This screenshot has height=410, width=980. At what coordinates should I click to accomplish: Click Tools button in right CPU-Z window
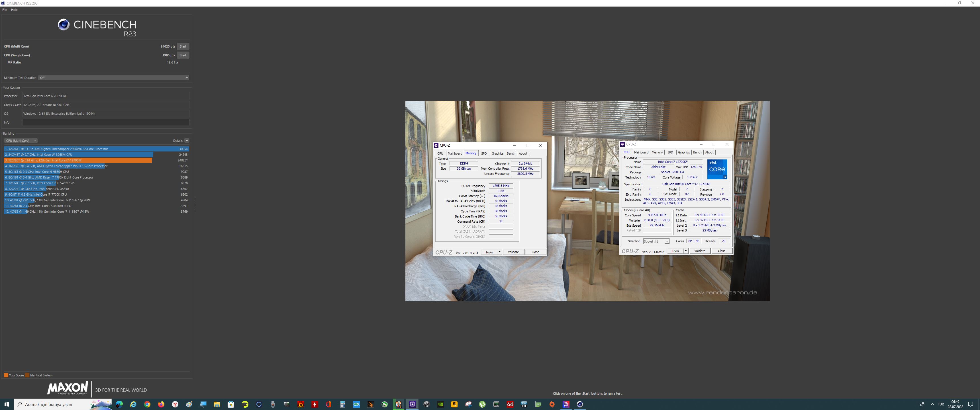675,251
